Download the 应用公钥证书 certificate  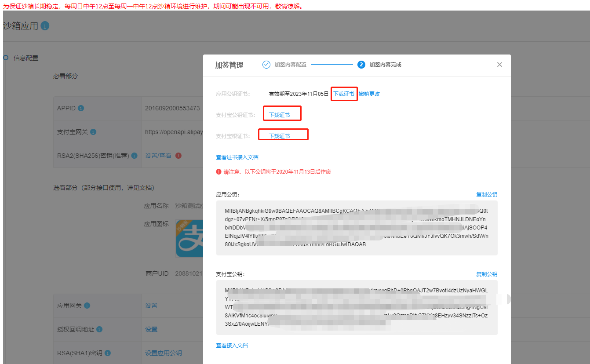[344, 94]
